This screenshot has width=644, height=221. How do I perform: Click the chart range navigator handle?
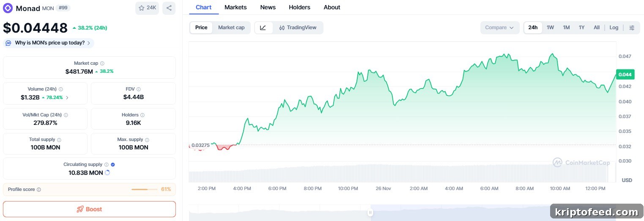(370, 213)
